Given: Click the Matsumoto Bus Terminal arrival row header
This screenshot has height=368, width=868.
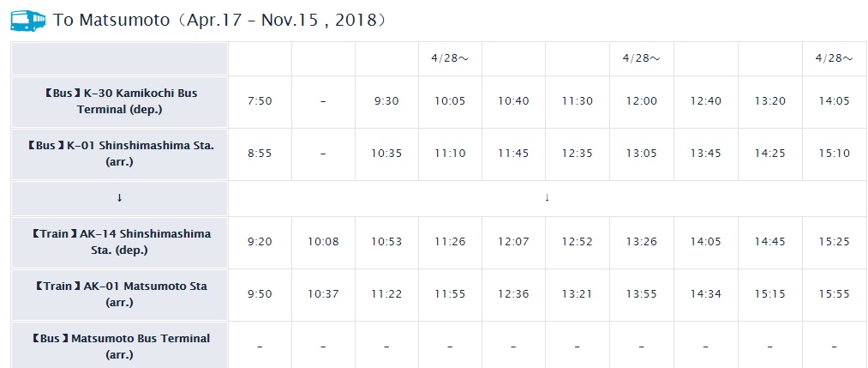Looking at the screenshot, I should [x=120, y=346].
